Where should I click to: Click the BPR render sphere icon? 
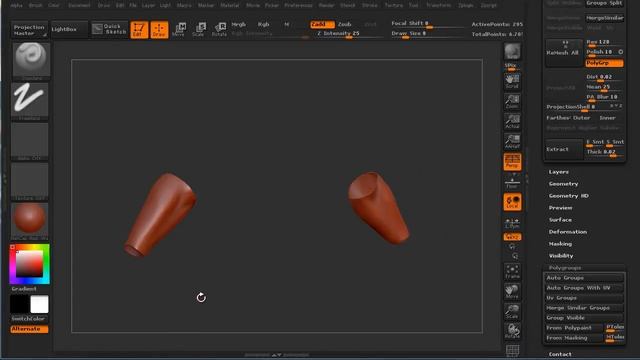512,52
